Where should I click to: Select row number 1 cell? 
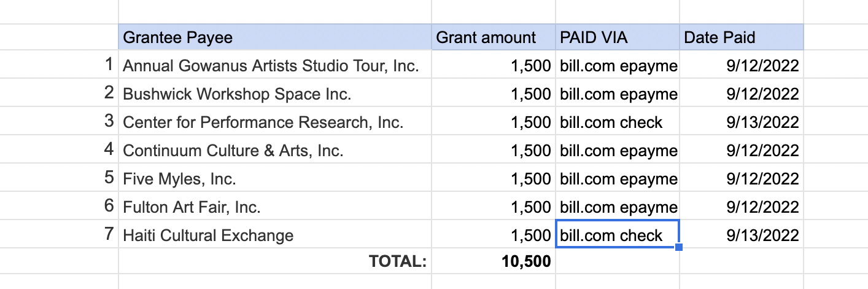click(59, 65)
